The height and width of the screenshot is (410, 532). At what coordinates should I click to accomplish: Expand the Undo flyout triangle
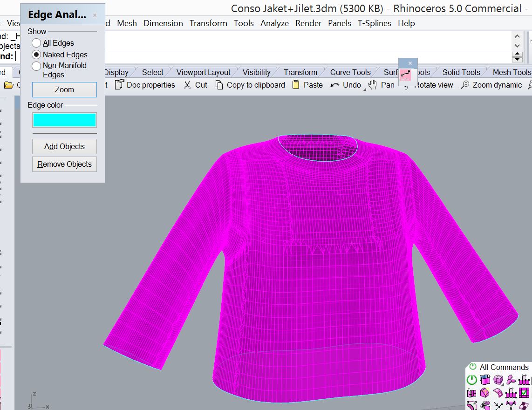pos(365,89)
